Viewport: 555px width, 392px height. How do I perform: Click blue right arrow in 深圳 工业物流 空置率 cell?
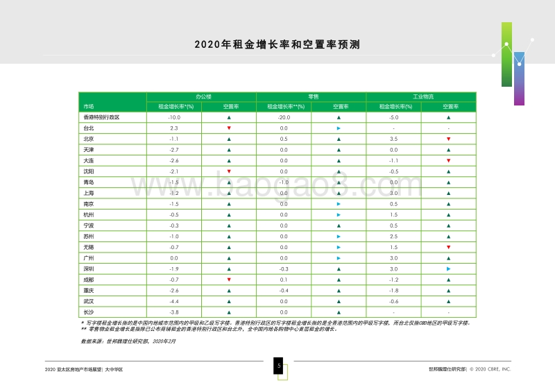pos(448,269)
